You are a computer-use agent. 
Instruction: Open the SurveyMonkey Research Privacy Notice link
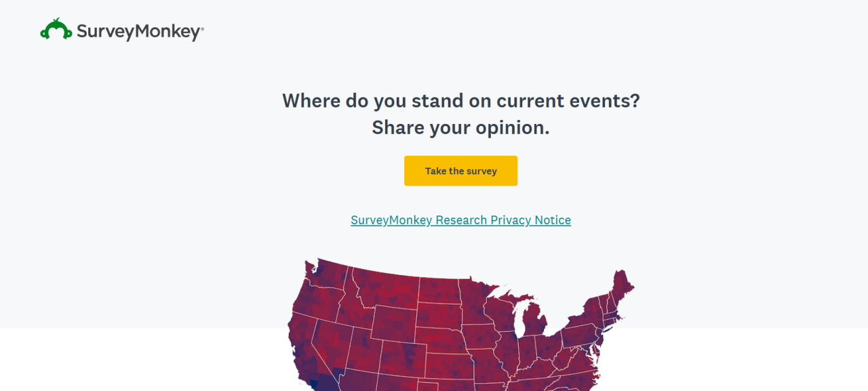(x=461, y=220)
